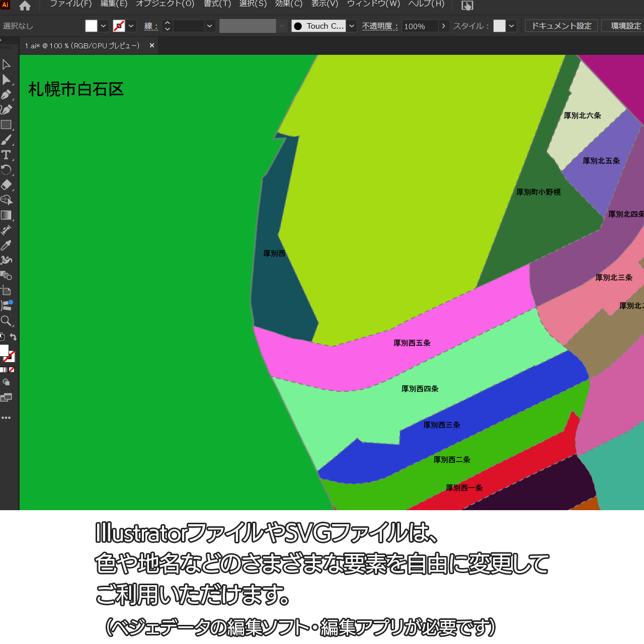Select the Eyedropper tool
Viewport: 644px width, 644px height.
7,246
